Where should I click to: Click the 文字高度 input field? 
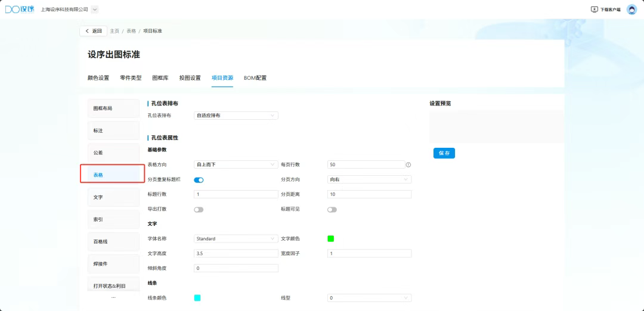click(x=236, y=254)
